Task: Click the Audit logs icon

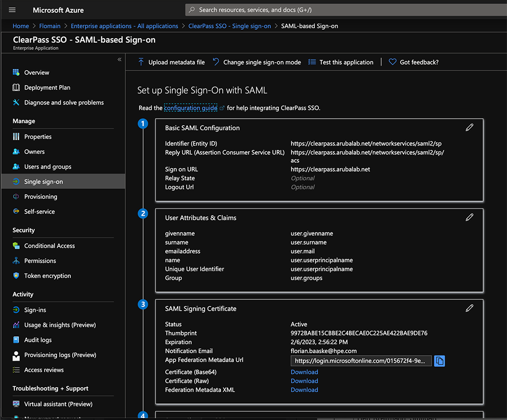Action: click(x=16, y=340)
